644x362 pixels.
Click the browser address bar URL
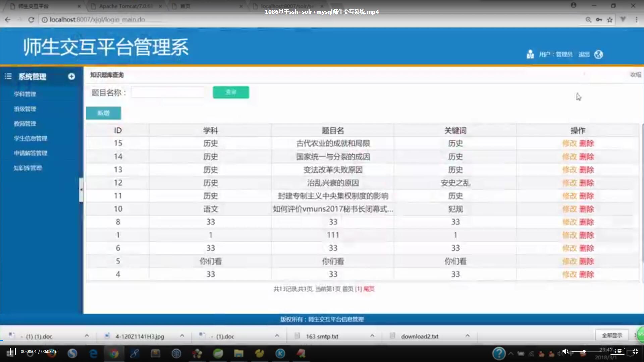[97, 20]
